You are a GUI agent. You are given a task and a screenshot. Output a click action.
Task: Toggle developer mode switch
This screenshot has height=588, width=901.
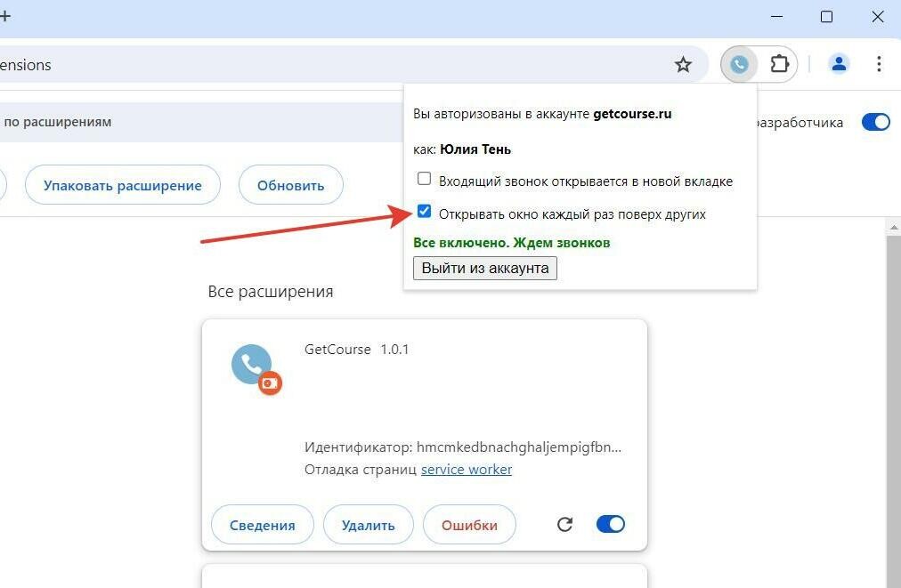[875, 122]
